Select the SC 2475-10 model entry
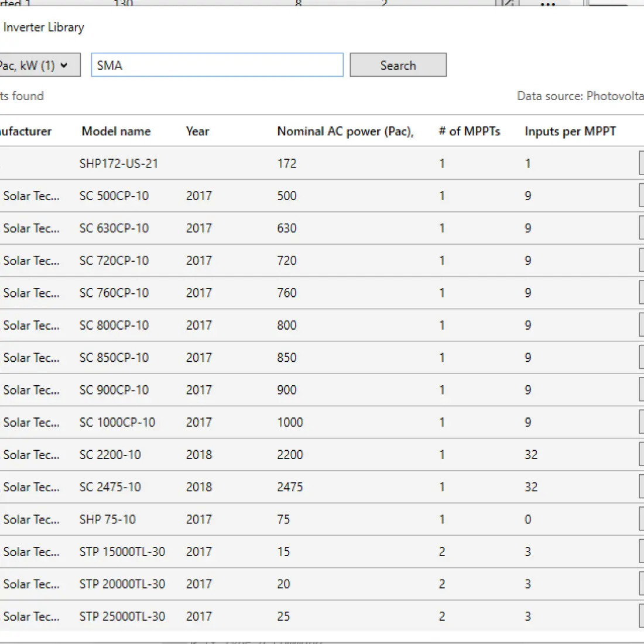This screenshot has height=644, width=644. [110, 487]
